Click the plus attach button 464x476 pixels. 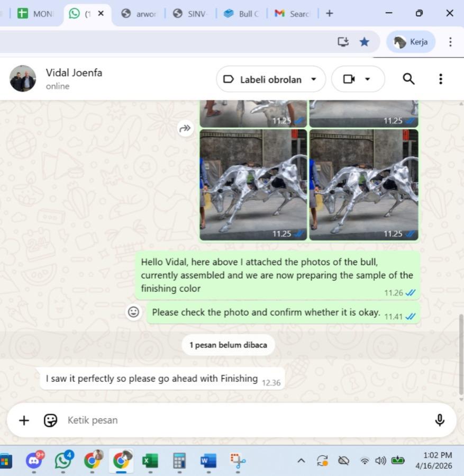point(24,420)
